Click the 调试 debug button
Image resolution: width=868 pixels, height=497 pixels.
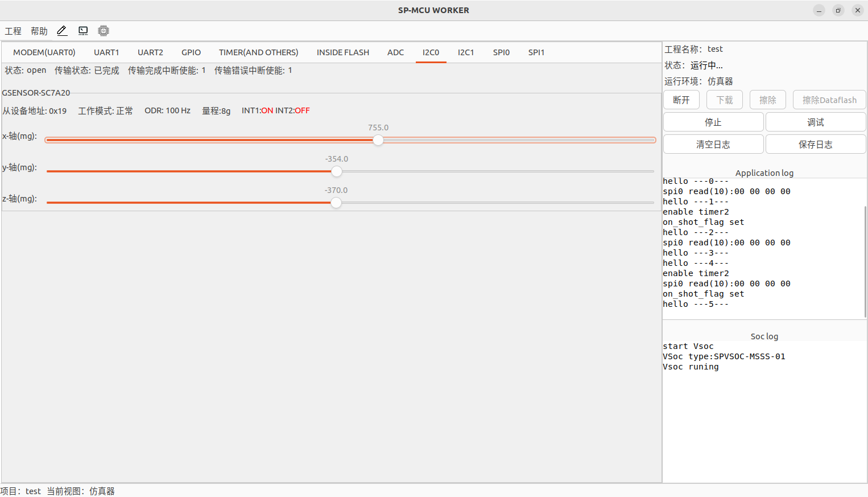pos(815,122)
